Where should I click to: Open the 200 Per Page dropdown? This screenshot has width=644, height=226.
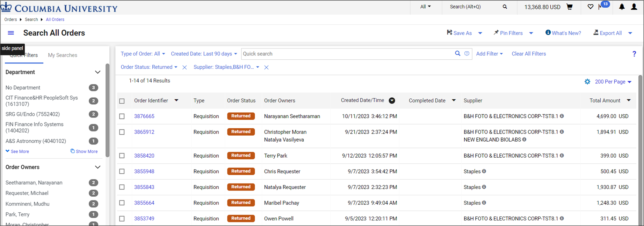click(613, 82)
